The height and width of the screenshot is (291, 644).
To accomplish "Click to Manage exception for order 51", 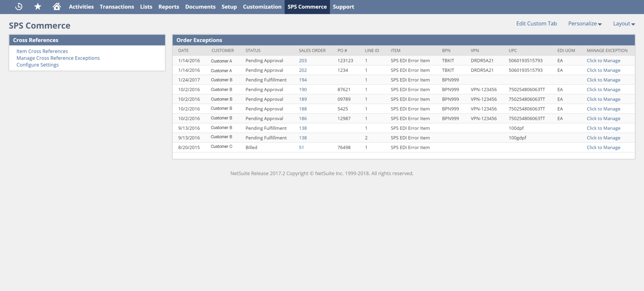I will [x=603, y=147].
